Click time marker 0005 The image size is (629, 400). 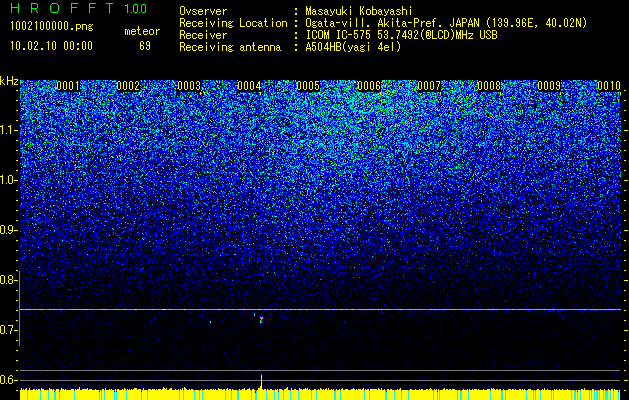(308, 86)
